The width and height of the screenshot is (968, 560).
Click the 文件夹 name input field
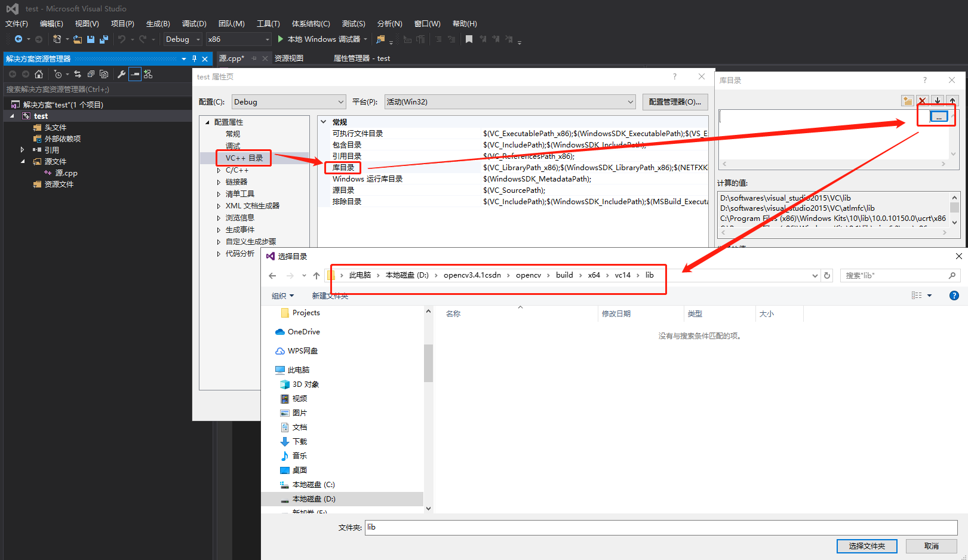coord(661,528)
